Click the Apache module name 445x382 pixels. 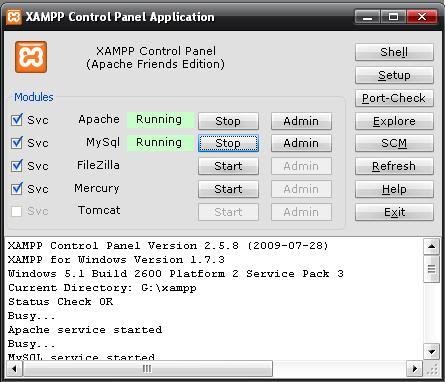point(99,119)
